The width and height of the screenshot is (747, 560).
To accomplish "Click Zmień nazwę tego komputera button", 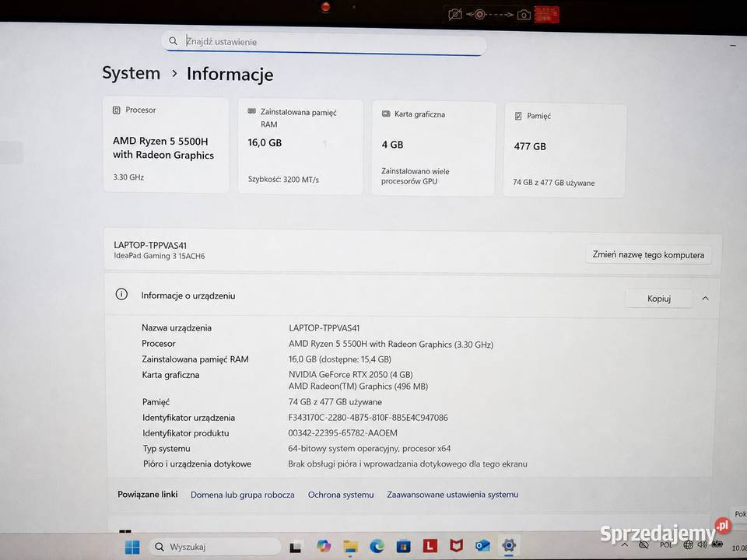I will (x=648, y=255).
